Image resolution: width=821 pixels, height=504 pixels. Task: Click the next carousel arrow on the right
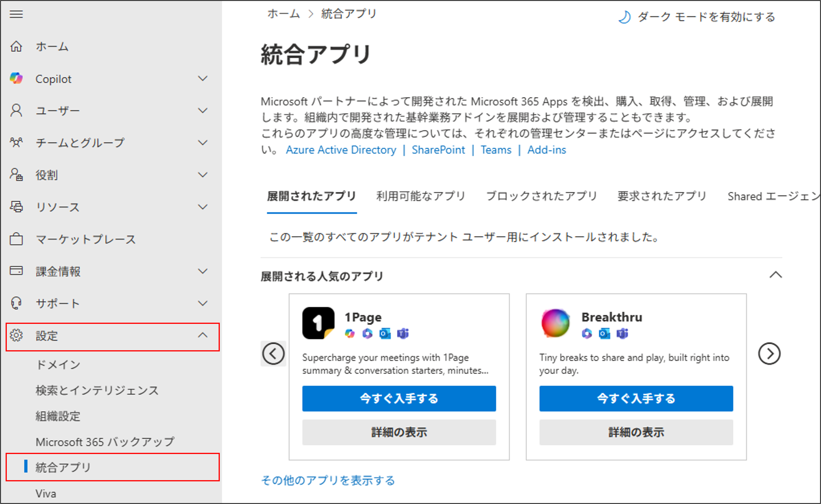pos(769,353)
